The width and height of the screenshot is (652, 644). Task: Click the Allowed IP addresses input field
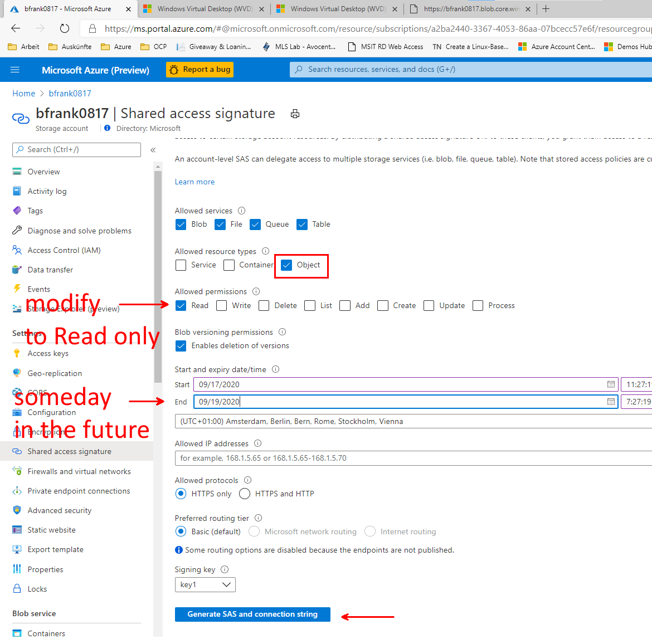point(412,458)
